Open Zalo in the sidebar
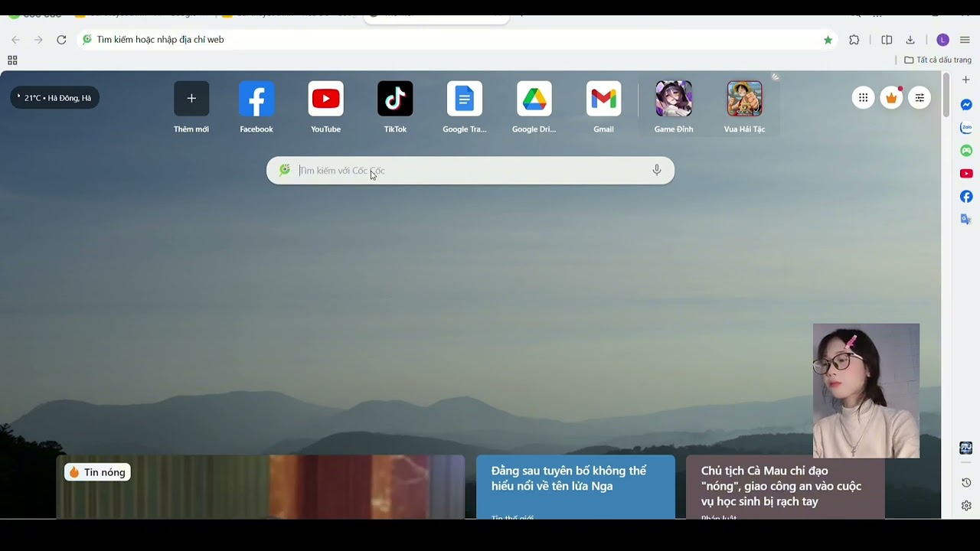 pyautogui.click(x=966, y=128)
